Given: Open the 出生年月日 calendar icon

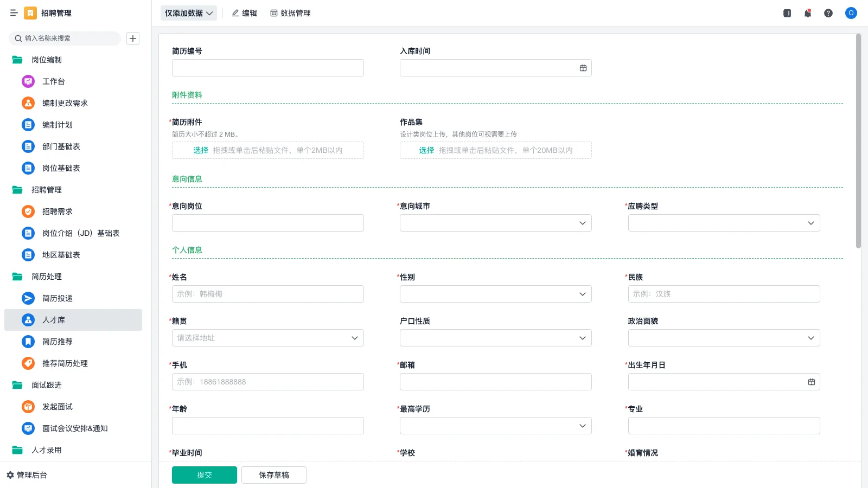Looking at the screenshot, I should click(812, 382).
